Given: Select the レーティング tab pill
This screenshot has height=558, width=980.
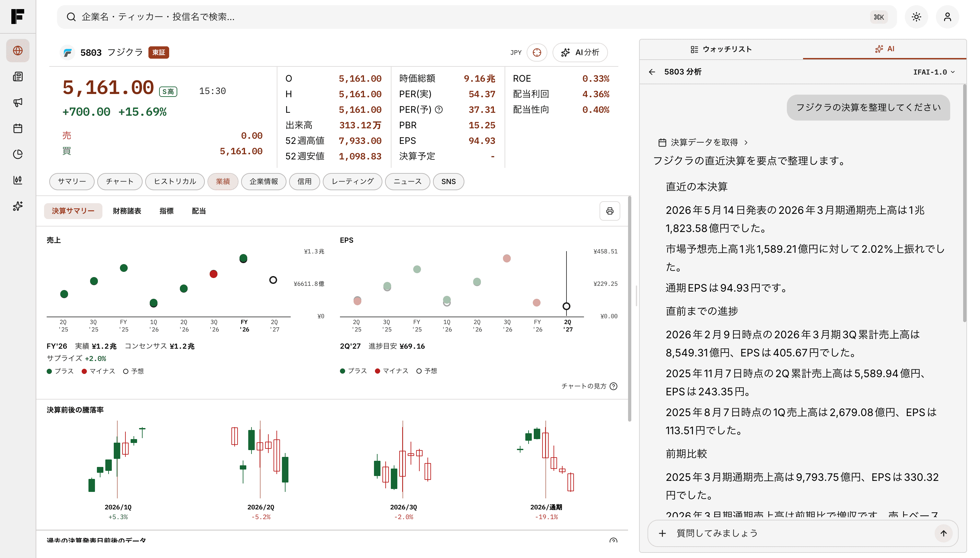Looking at the screenshot, I should coord(352,182).
